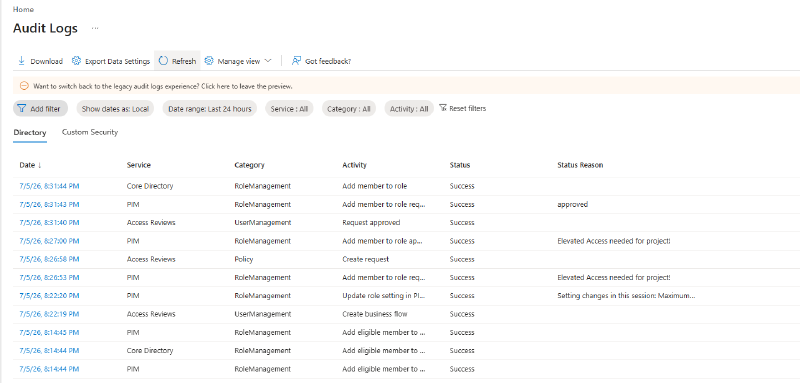Open the Date range: Last 24 hours filter

(x=210, y=109)
